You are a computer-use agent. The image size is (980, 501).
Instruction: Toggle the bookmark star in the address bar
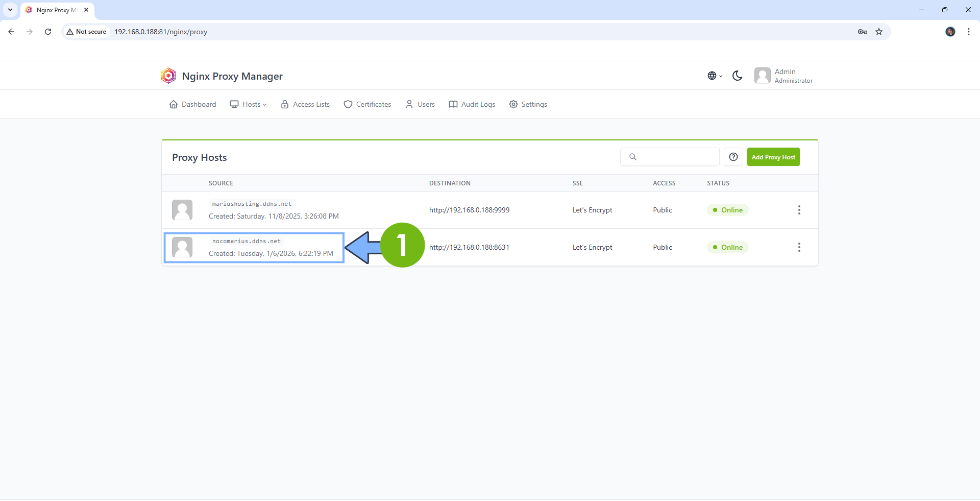tap(879, 32)
